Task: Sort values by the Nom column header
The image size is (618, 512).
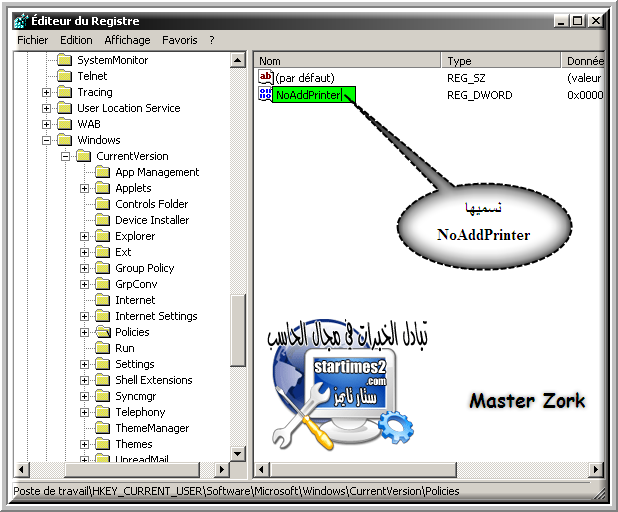Action: point(347,61)
